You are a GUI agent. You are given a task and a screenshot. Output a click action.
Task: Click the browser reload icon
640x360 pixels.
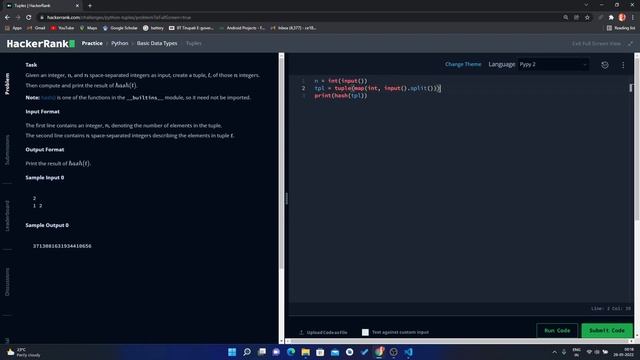click(29, 18)
